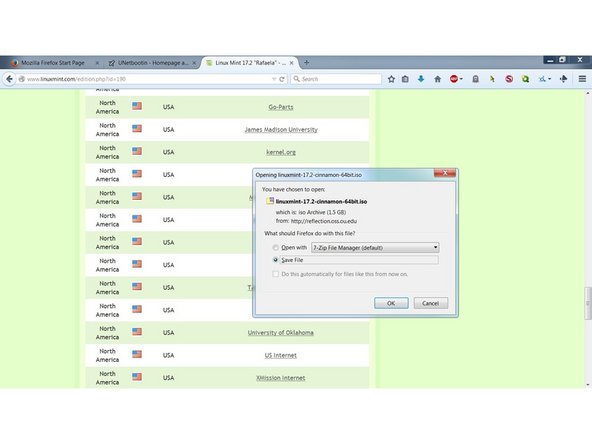
Task: Click the 'linuxmint-17.2-cinnamon-64bit.iso' filename text
Action: [x=321, y=202]
